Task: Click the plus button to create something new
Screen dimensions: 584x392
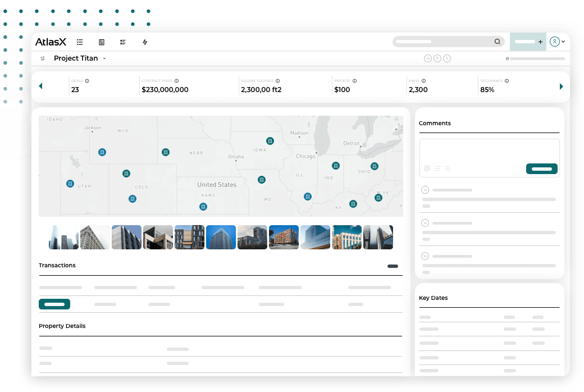Action: point(541,41)
